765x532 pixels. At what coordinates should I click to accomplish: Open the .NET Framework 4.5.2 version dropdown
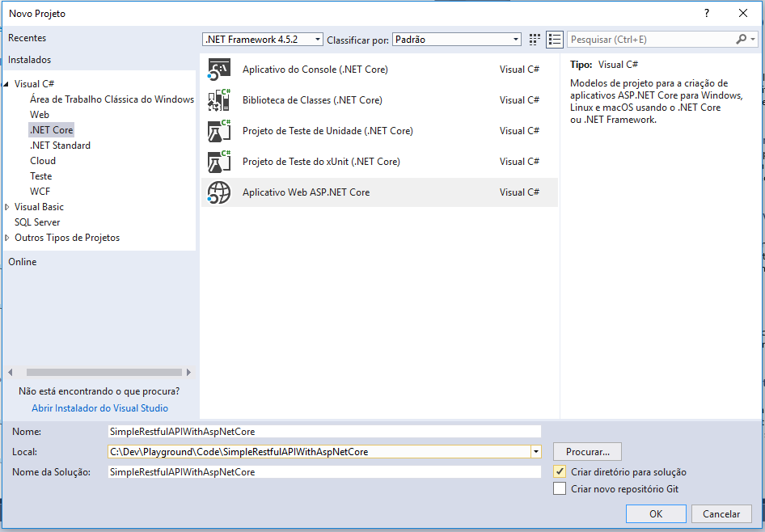point(263,40)
